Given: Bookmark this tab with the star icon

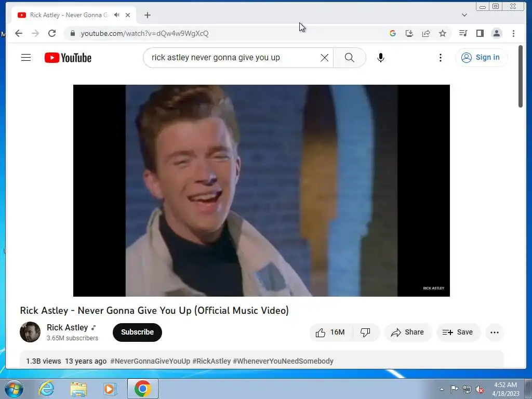Looking at the screenshot, I should click(x=443, y=33).
